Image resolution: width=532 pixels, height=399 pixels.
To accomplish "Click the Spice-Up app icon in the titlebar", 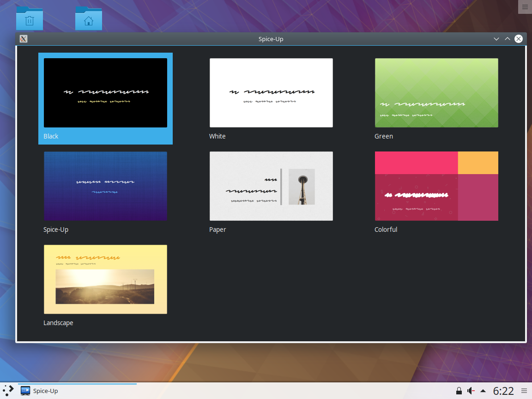I will pyautogui.click(x=23, y=39).
